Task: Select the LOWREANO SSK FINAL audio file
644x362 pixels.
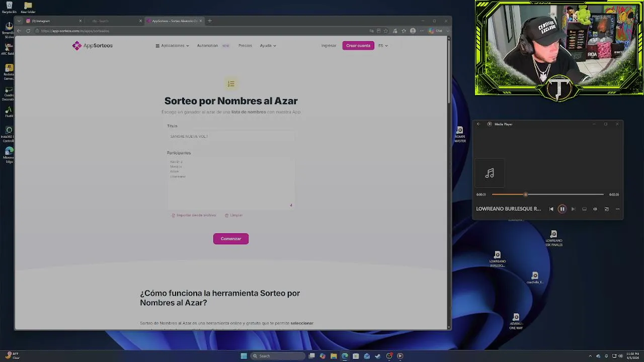Action: 553,238
